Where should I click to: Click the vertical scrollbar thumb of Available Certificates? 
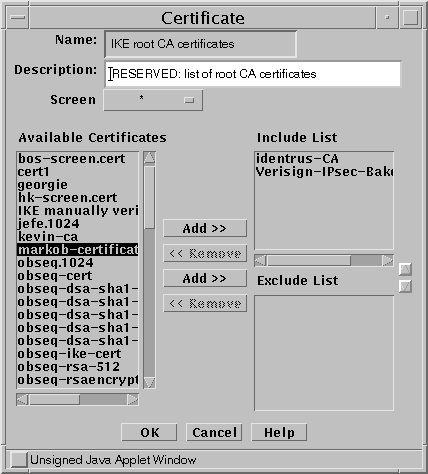(149, 197)
